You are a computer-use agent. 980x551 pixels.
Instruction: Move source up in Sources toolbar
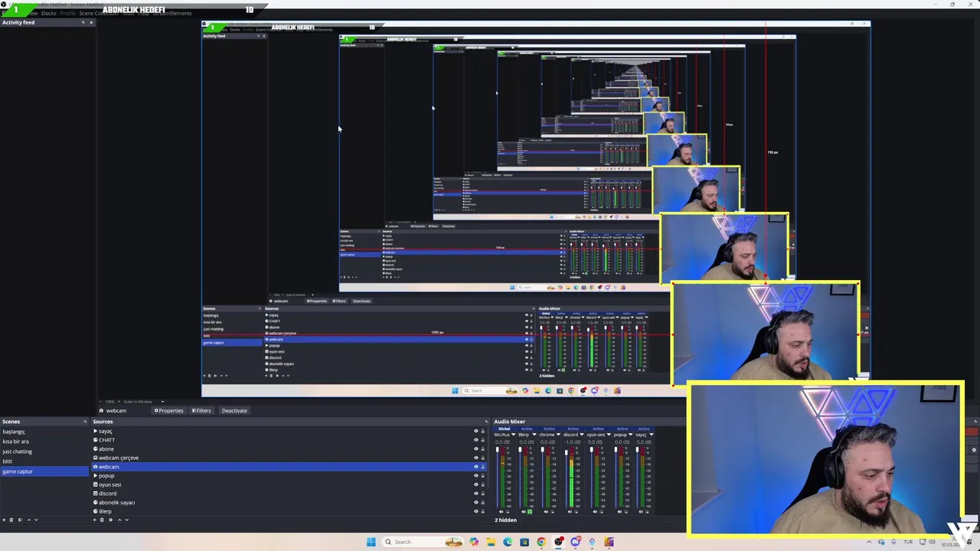click(x=119, y=520)
